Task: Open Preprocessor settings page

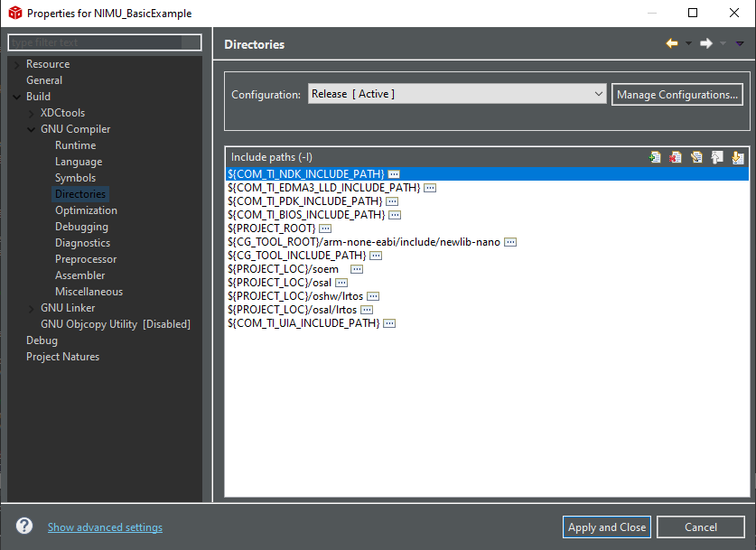Action: 86,259
